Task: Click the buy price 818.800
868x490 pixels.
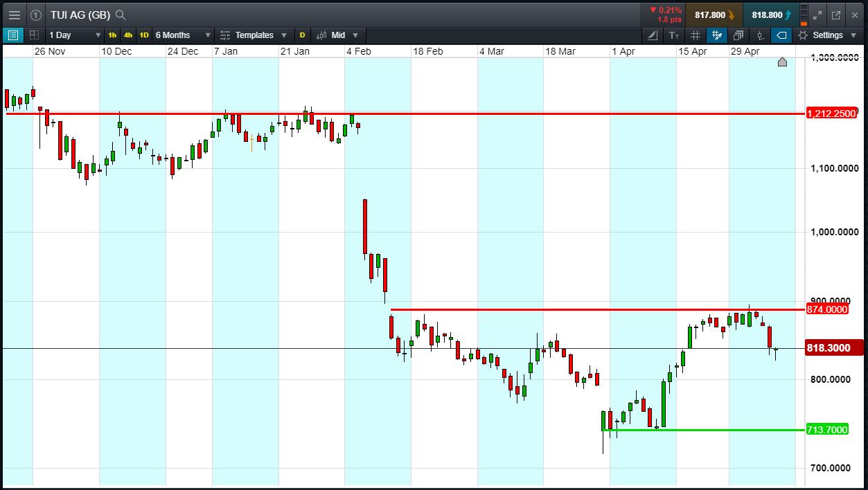Action: click(771, 15)
